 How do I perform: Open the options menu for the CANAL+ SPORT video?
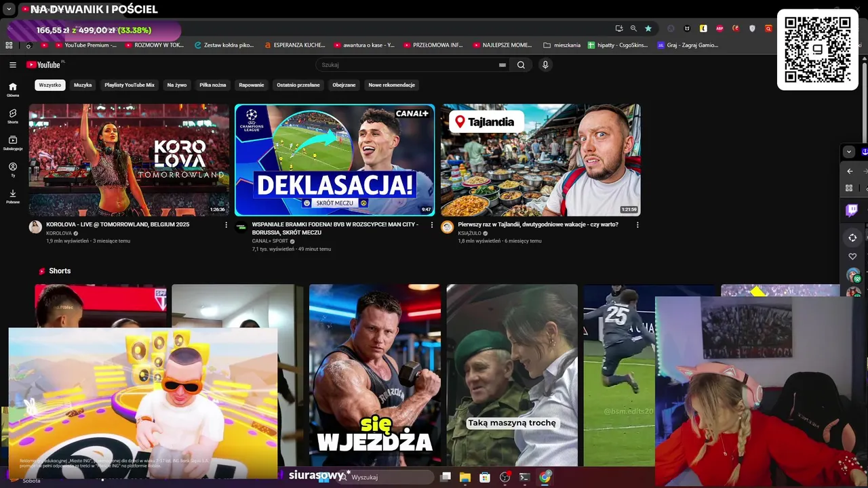[x=432, y=225]
